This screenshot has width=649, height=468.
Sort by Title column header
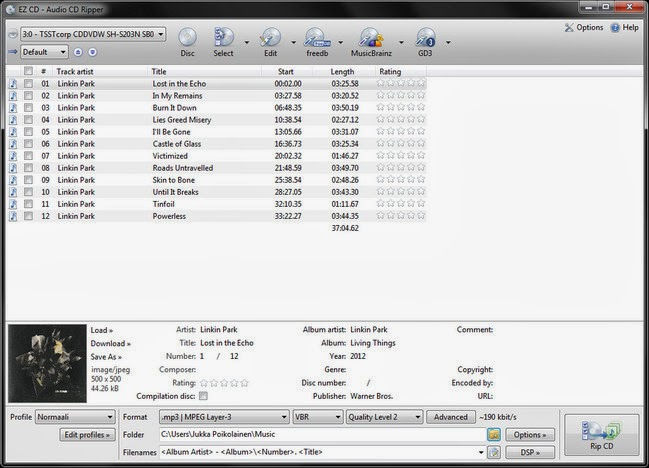204,72
